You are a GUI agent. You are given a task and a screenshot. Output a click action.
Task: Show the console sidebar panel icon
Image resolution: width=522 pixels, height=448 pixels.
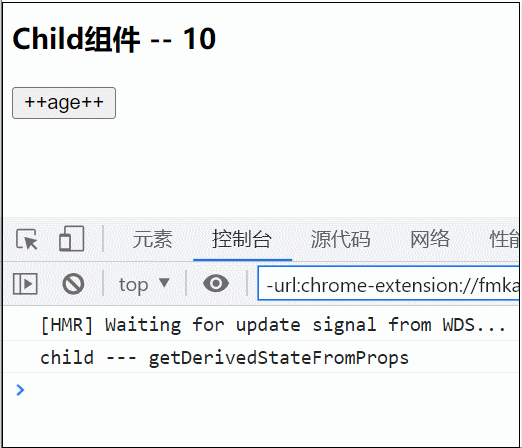click(x=25, y=284)
